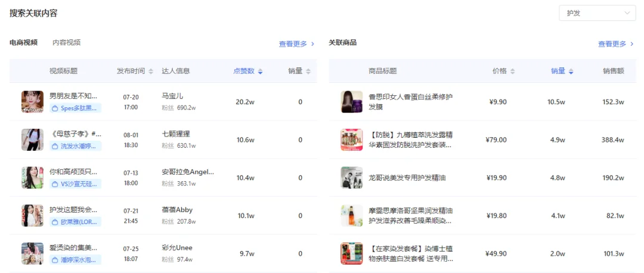Open creator 蓓蓓Abby profile
The image size is (644, 273).
point(177,210)
